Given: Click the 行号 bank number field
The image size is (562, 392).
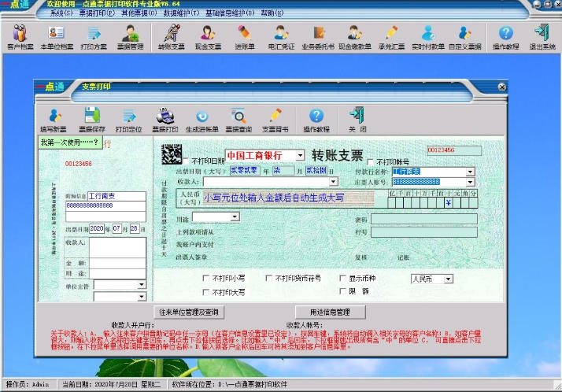Looking at the screenshot, I should coord(424,232).
